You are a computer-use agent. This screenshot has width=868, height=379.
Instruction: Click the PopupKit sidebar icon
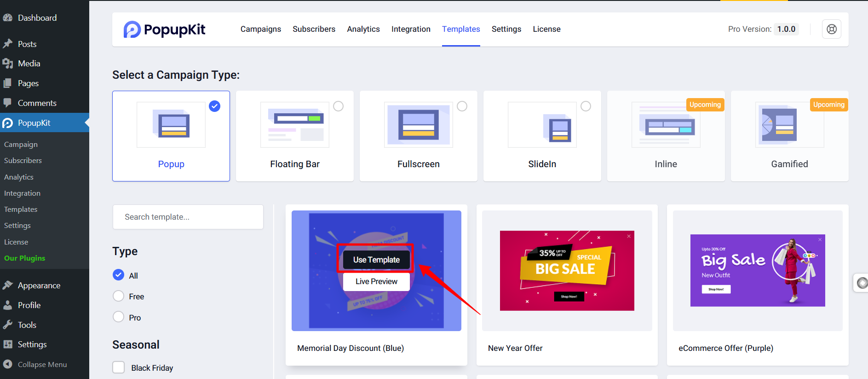coord(7,123)
